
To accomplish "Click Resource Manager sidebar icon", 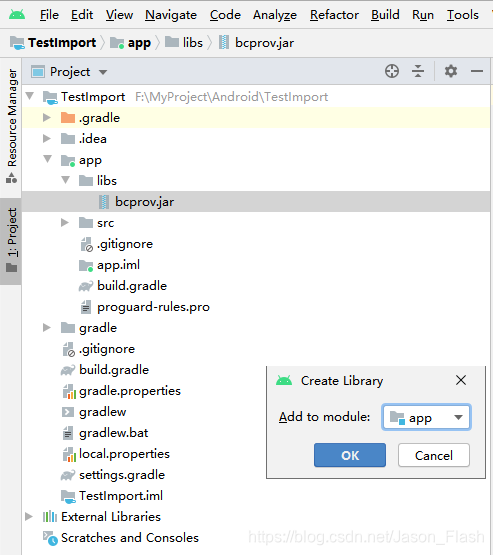I will (11, 178).
